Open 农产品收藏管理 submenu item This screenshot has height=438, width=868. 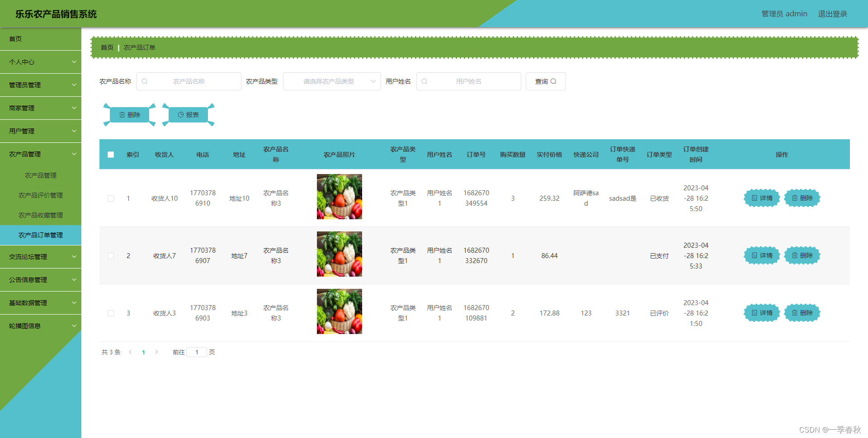click(41, 215)
